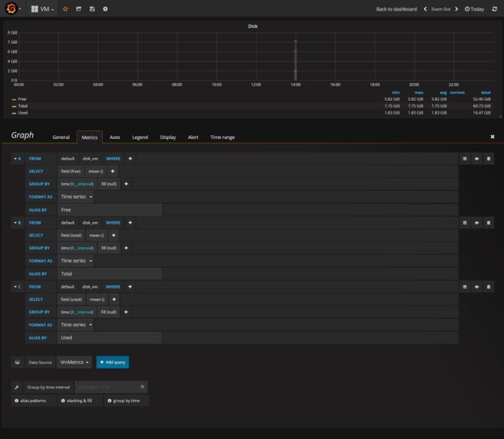Open the Time range tab
Viewport: 504px width, 439px height.
click(x=222, y=137)
